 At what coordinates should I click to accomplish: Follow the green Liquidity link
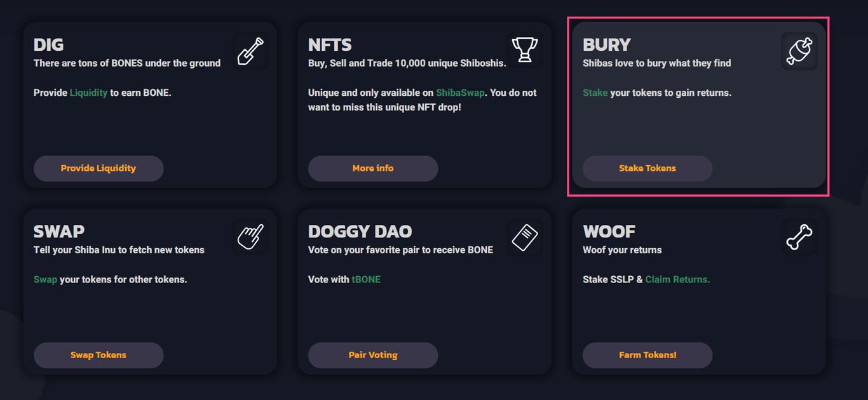[x=88, y=93]
